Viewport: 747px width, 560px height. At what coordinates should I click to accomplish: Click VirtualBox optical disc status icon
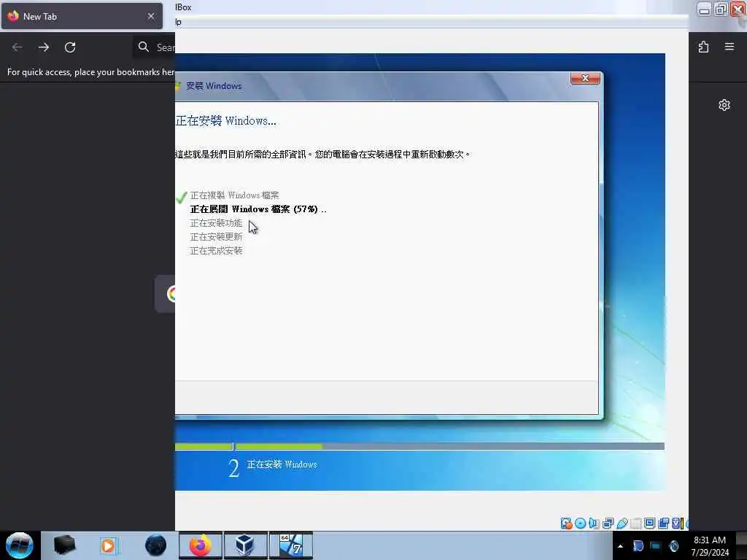click(580, 524)
